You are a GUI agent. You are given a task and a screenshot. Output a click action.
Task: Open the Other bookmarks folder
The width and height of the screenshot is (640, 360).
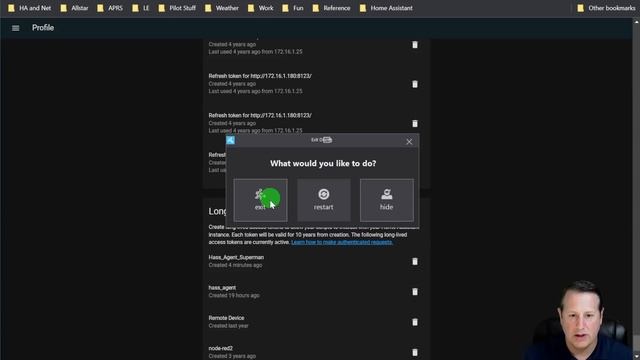click(606, 8)
